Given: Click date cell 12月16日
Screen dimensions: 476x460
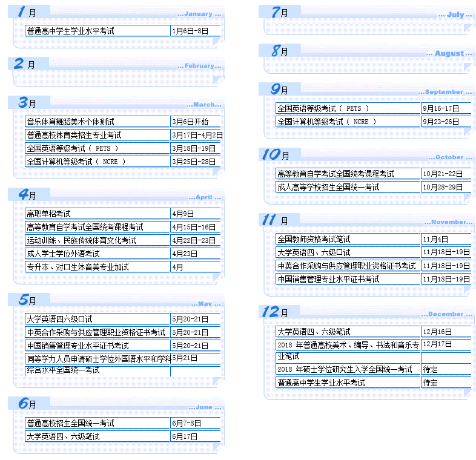Looking at the screenshot, I should [446, 332].
